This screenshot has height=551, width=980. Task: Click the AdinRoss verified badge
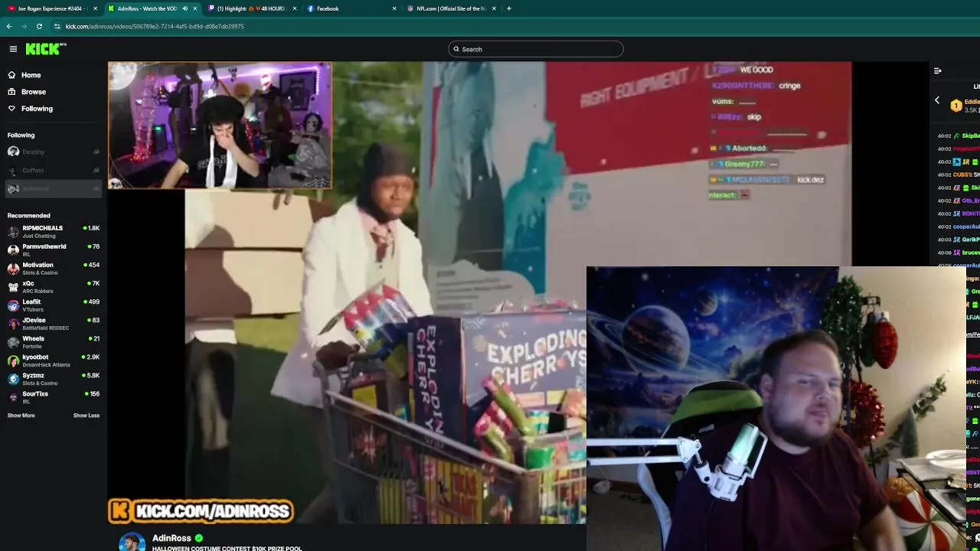click(x=199, y=538)
